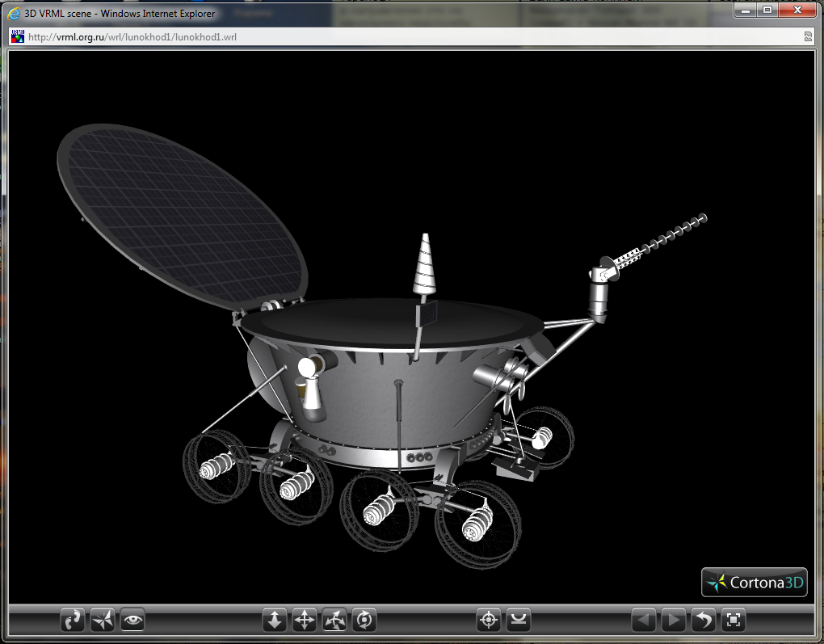The height and width of the screenshot is (644, 824).
Task: Click the compatibility view icon in address bar
Action: coord(808,36)
